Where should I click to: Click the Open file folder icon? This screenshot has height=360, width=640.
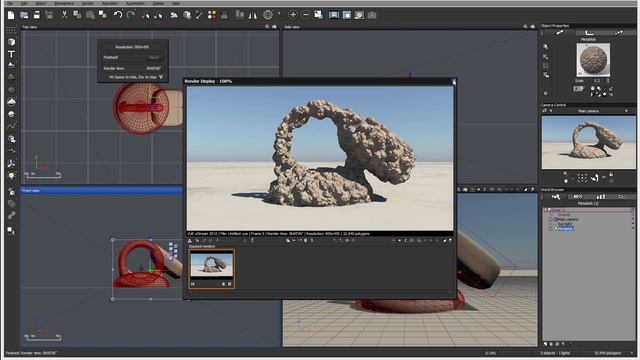(x=24, y=15)
